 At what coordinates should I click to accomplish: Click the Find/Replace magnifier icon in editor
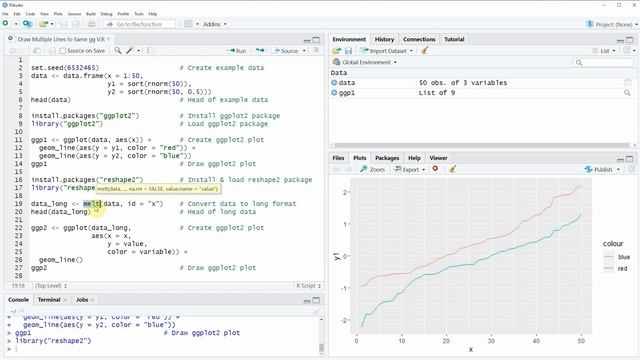coord(118,51)
